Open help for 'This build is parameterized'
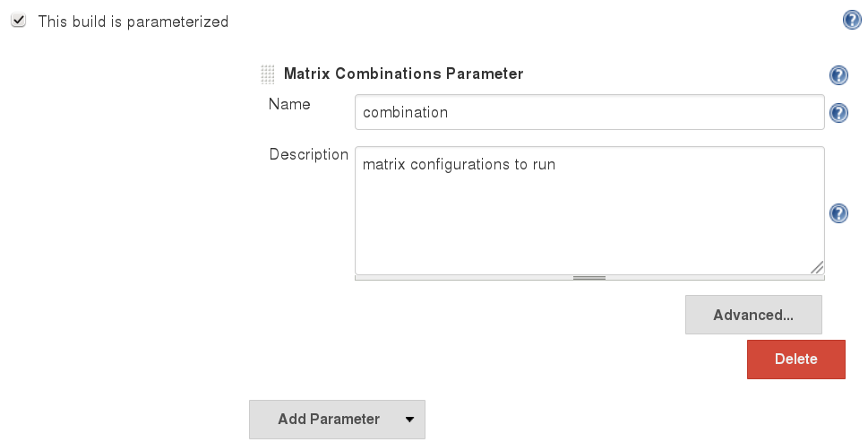 (x=852, y=21)
